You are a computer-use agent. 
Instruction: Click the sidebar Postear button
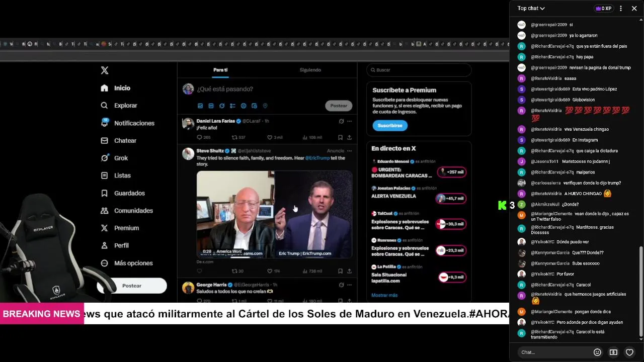[x=132, y=286]
